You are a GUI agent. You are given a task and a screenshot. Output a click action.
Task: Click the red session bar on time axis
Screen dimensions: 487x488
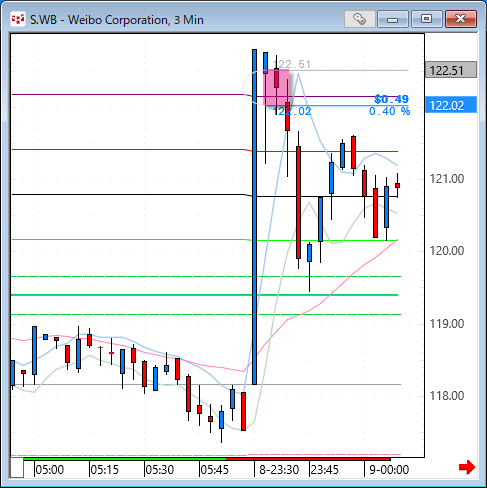click(x=308, y=459)
